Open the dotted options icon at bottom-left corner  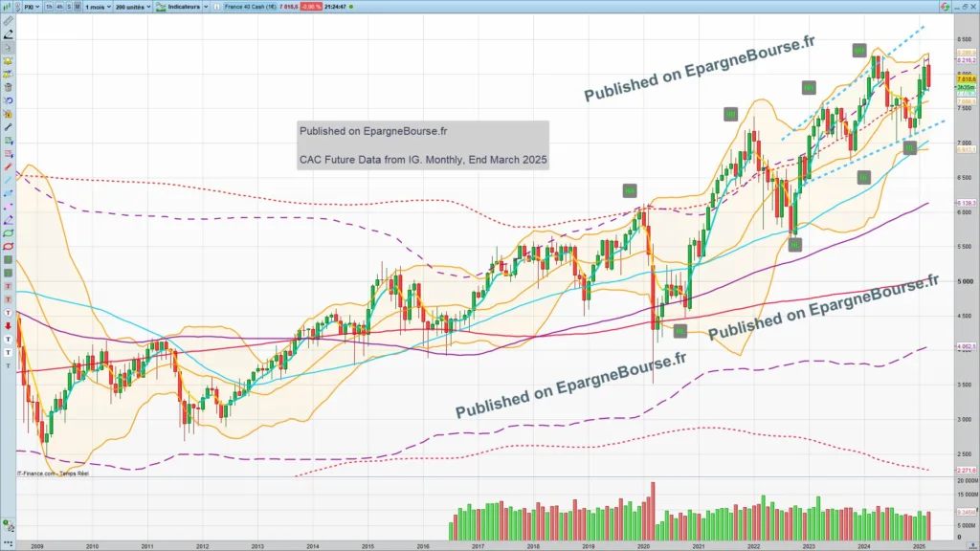tap(8, 544)
